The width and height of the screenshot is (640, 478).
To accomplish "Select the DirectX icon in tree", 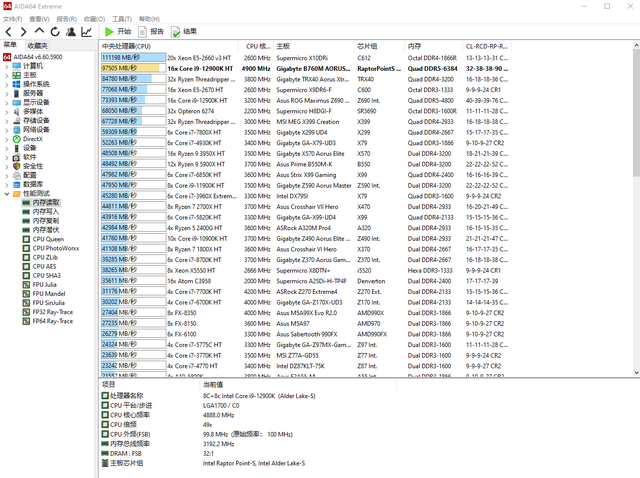I will click(x=16, y=139).
